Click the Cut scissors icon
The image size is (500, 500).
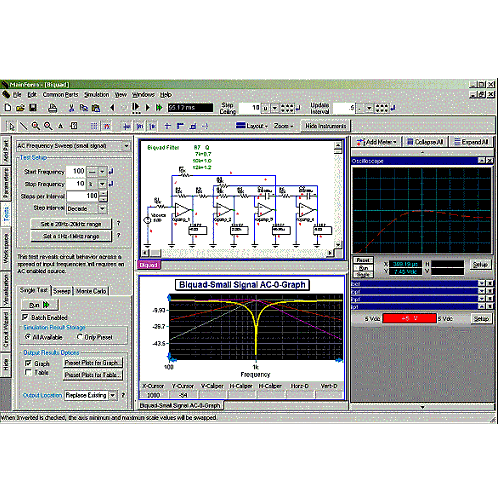click(71, 108)
